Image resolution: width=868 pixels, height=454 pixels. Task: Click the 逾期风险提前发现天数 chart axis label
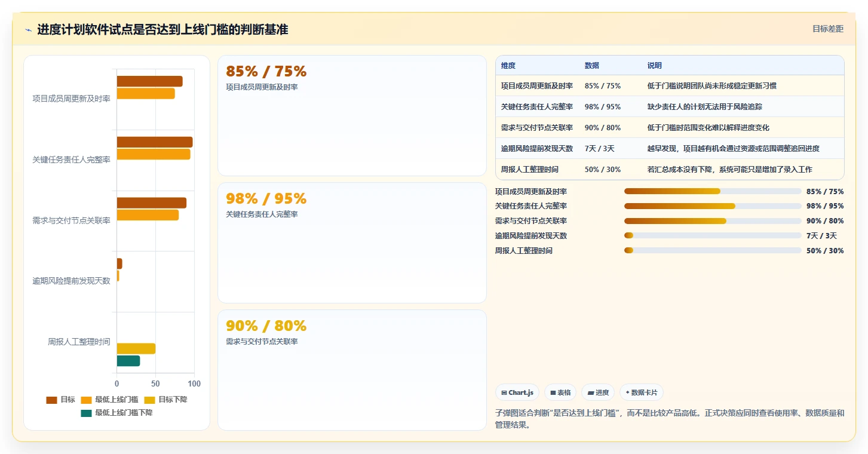pyautogui.click(x=72, y=281)
